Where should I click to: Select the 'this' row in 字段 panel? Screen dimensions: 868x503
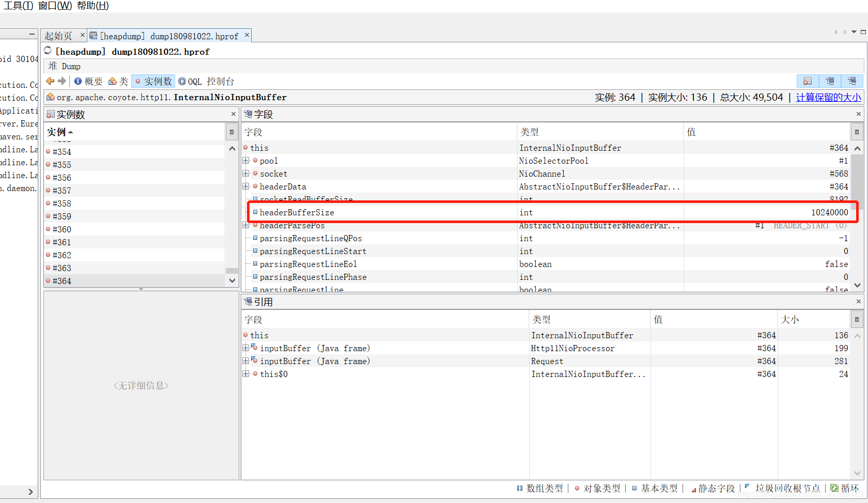pyautogui.click(x=546, y=148)
